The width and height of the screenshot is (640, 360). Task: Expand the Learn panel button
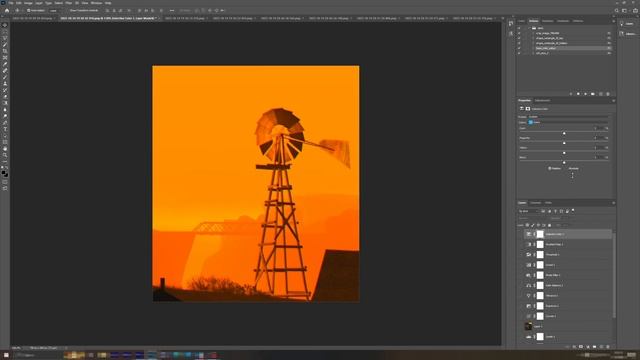[x=628, y=24]
